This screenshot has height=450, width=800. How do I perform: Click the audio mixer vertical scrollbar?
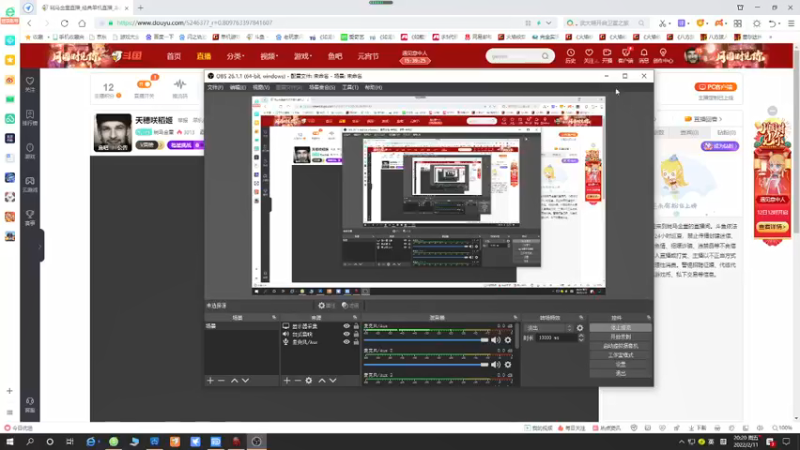tap(517, 337)
